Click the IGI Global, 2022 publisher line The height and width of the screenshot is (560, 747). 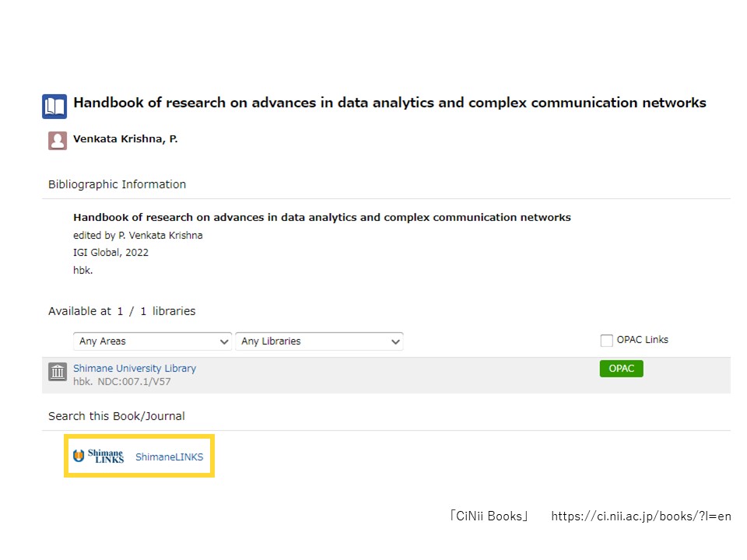(110, 253)
